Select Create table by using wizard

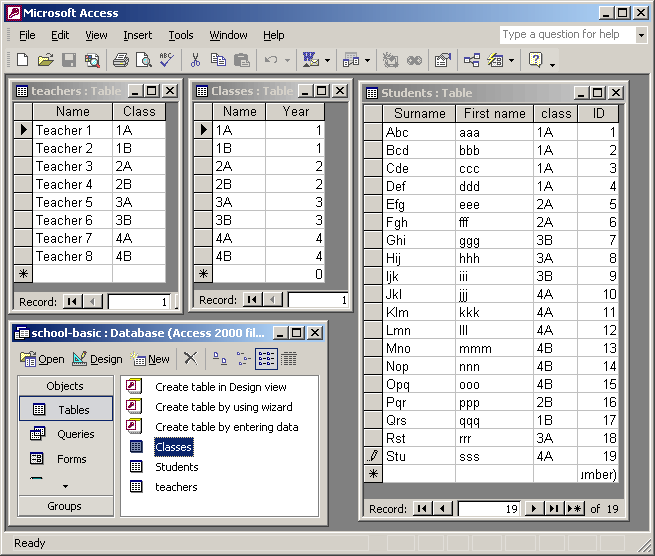point(223,407)
